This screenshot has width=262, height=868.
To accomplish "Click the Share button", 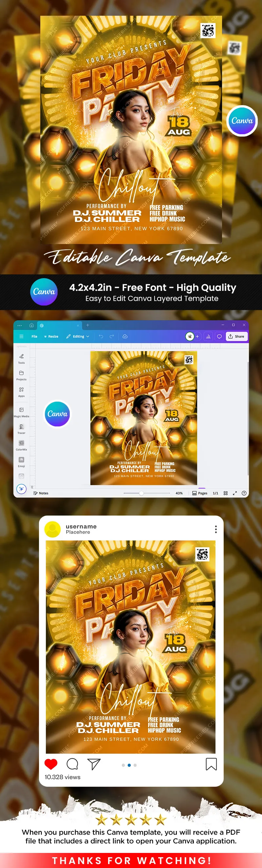I will click(236, 336).
